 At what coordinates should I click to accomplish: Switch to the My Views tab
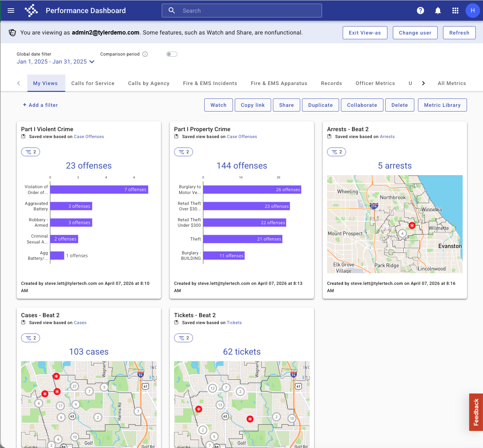click(x=45, y=83)
